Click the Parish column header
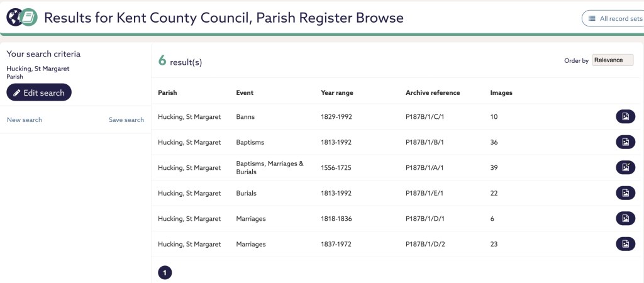The image size is (644, 283). click(x=167, y=93)
